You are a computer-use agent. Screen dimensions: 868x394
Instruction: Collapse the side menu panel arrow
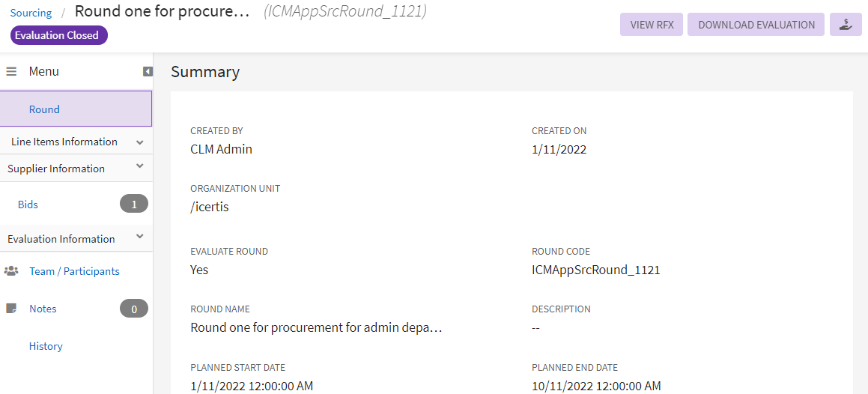pyautogui.click(x=148, y=72)
